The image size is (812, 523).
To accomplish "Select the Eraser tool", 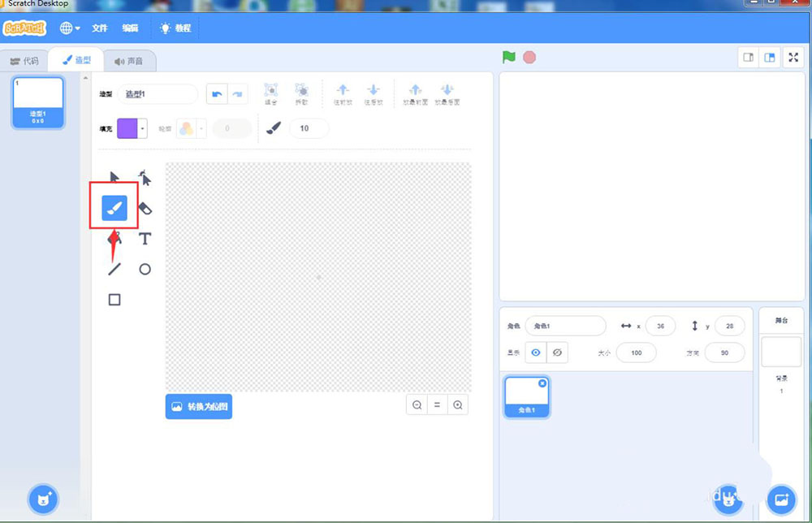I will click(145, 209).
